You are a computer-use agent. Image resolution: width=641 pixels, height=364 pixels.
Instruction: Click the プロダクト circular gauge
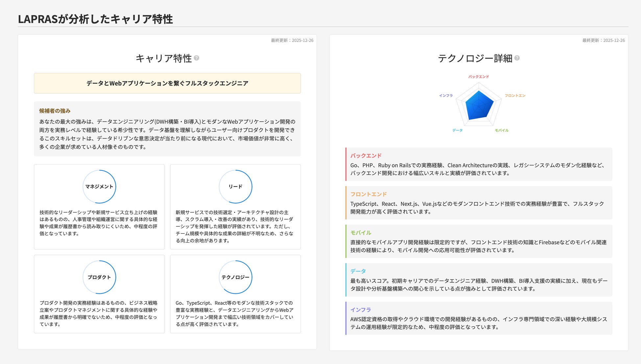click(99, 277)
